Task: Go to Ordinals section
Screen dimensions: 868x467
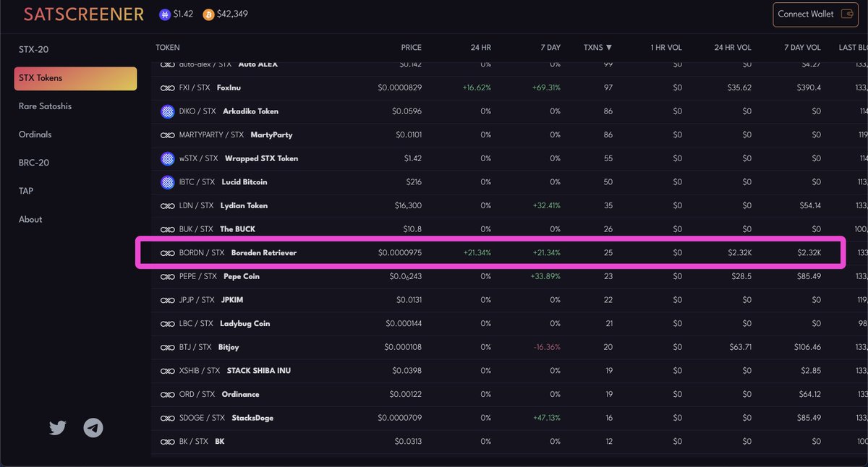Action: [x=35, y=134]
